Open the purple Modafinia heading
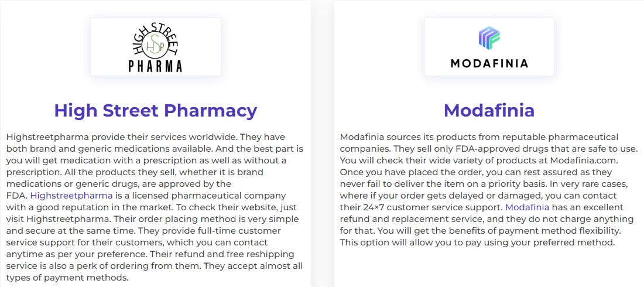Image resolution: width=644 pixels, height=287 pixels. 489,110
